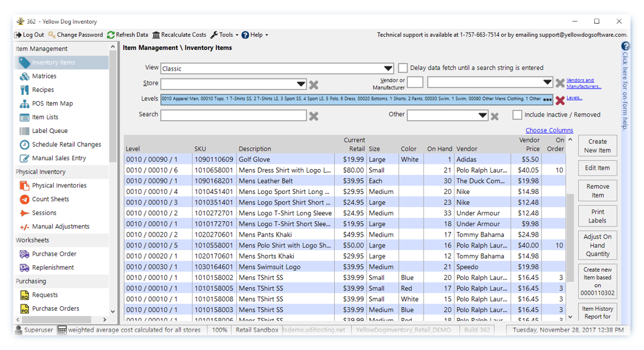Open Requests icon under Purchasing
This screenshot has width=644, height=350.
point(25,295)
